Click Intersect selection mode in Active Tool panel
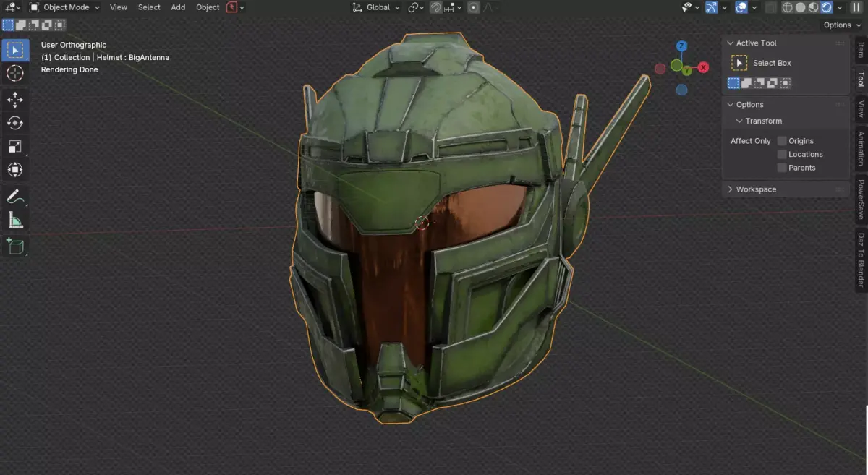 [784, 83]
